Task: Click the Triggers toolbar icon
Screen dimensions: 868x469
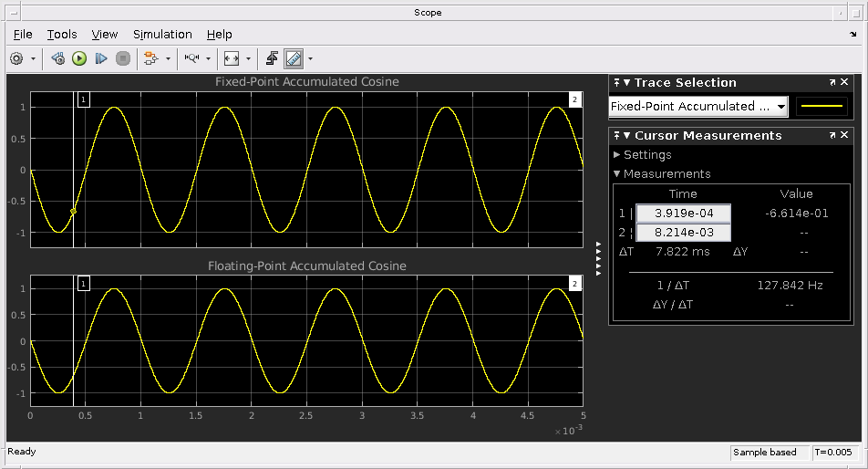Action: click(272, 58)
